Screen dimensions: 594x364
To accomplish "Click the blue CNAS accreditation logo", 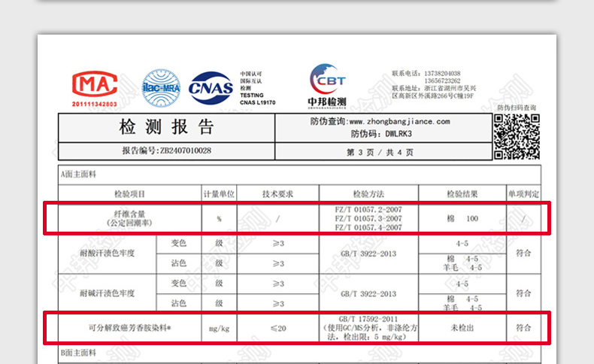I will [211, 88].
